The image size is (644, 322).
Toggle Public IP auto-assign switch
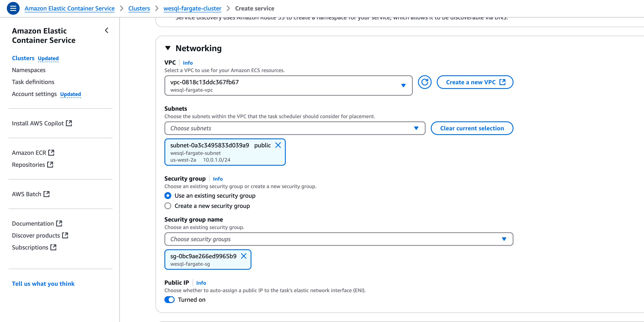pos(170,299)
